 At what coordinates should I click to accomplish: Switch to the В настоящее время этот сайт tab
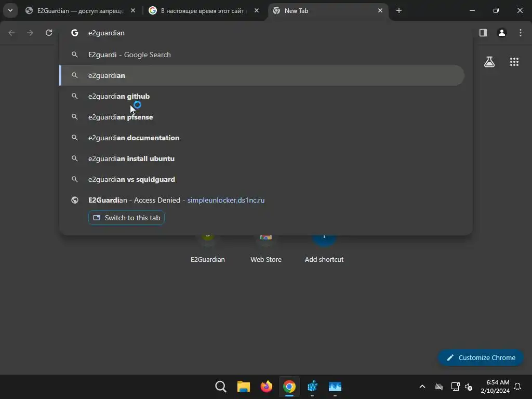[204, 11]
